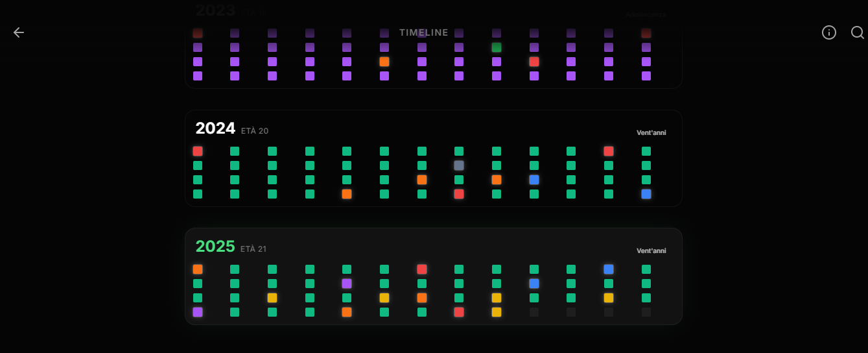Select the bright red week square in the 2023 card
Viewport: 868px width, 353px height.
click(x=534, y=62)
